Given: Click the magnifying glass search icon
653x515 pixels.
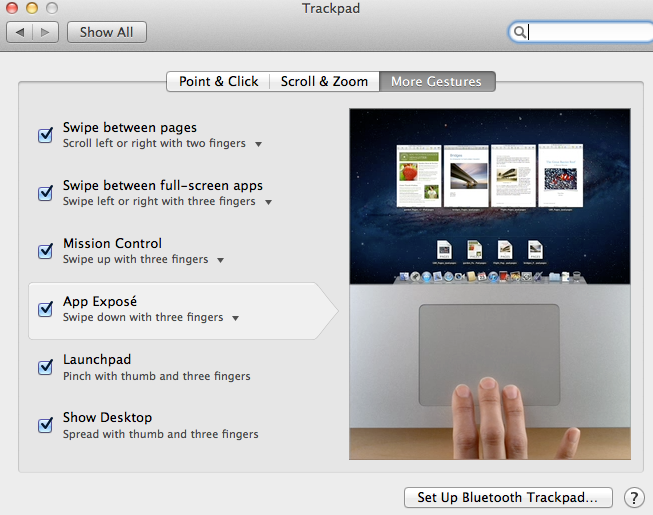Looking at the screenshot, I should [519, 32].
